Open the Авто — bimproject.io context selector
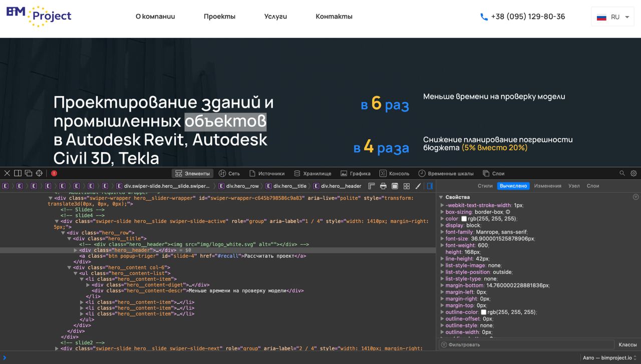The image size is (641, 364). (609, 357)
